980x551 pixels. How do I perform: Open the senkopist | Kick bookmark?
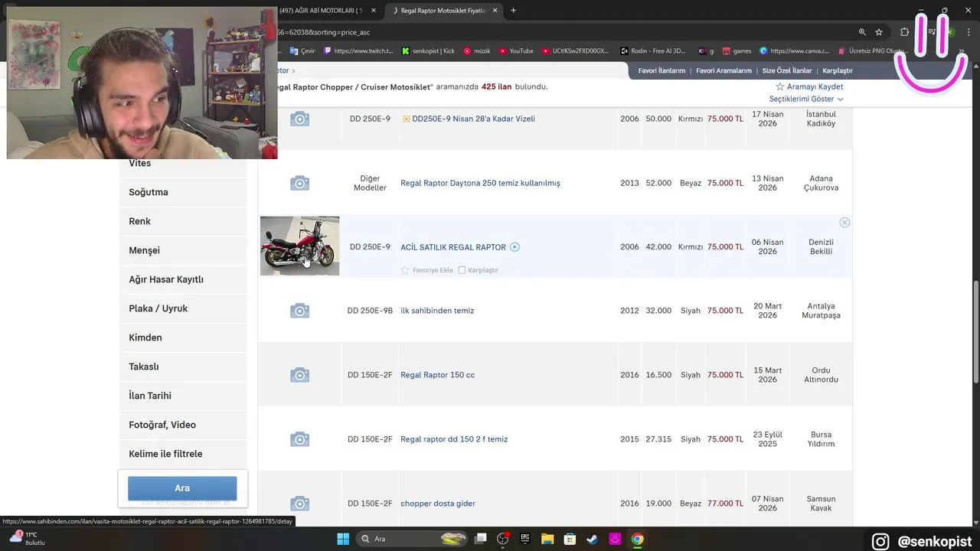(428, 51)
